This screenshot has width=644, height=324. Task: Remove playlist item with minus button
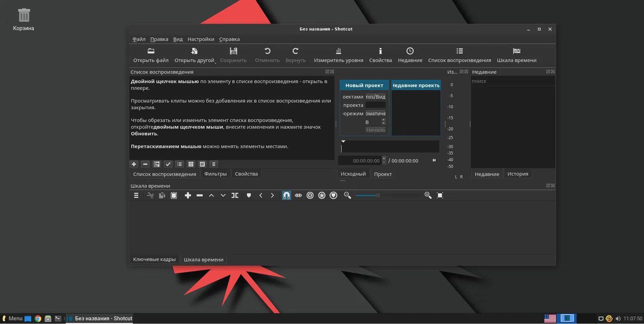coord(145,164)
